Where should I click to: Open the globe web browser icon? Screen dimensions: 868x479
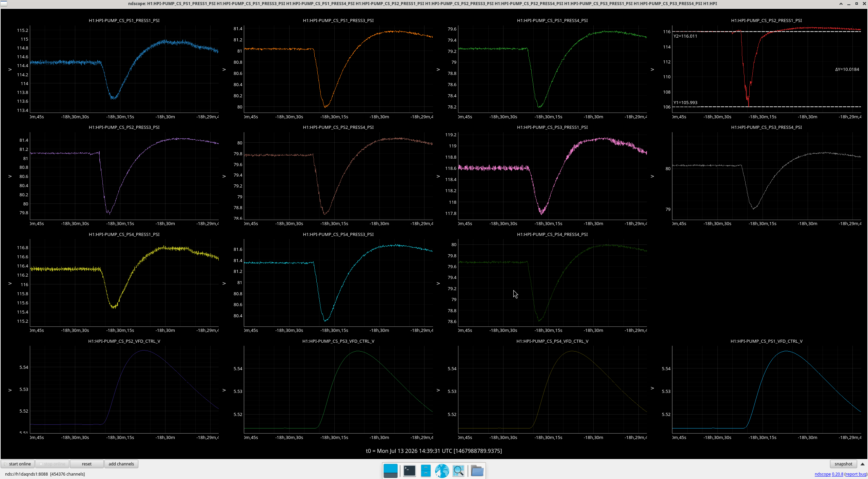point(442,471)
